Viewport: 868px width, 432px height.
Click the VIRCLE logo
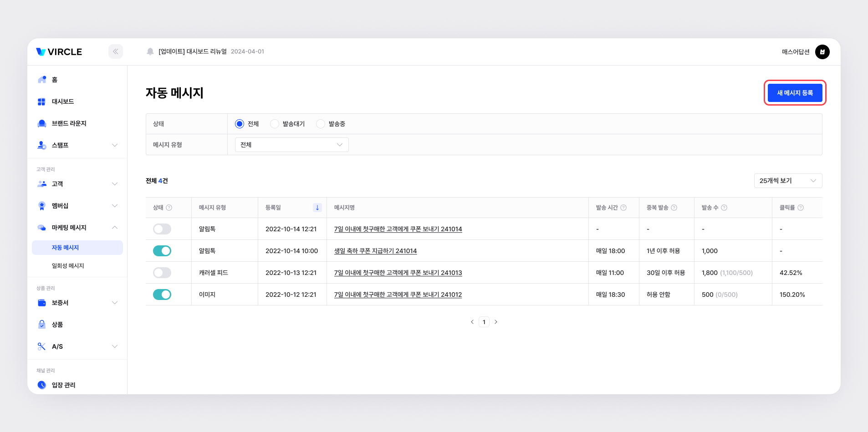(x=59, y=52)
